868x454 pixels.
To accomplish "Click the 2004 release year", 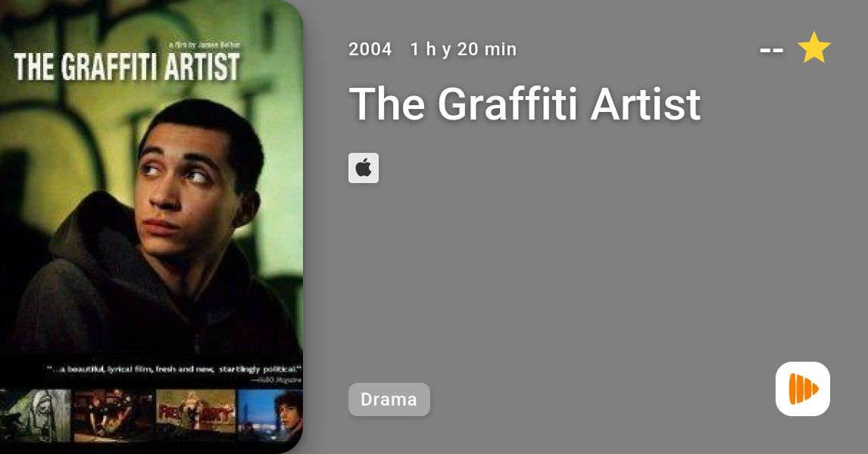I will coord(370,49).
